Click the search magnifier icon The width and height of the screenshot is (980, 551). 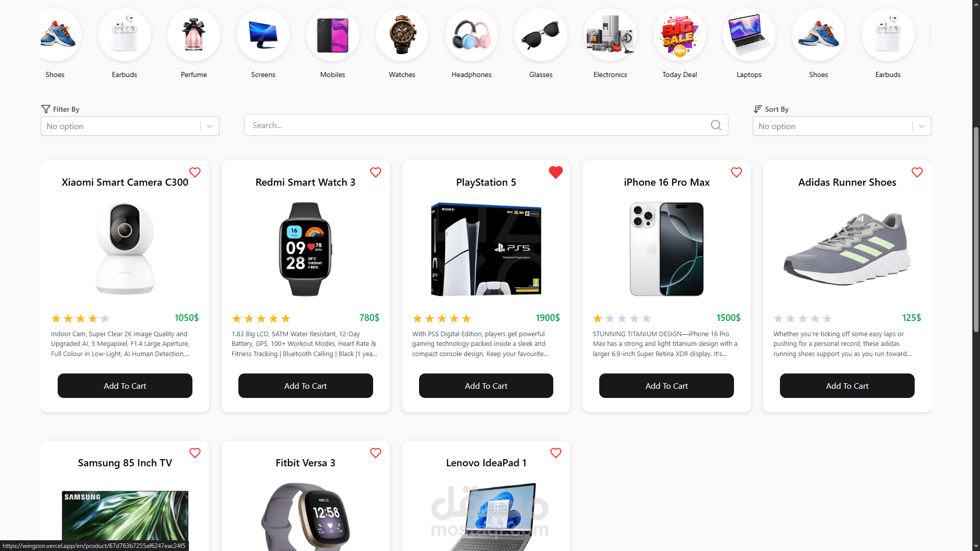click(x=716, y=125)
